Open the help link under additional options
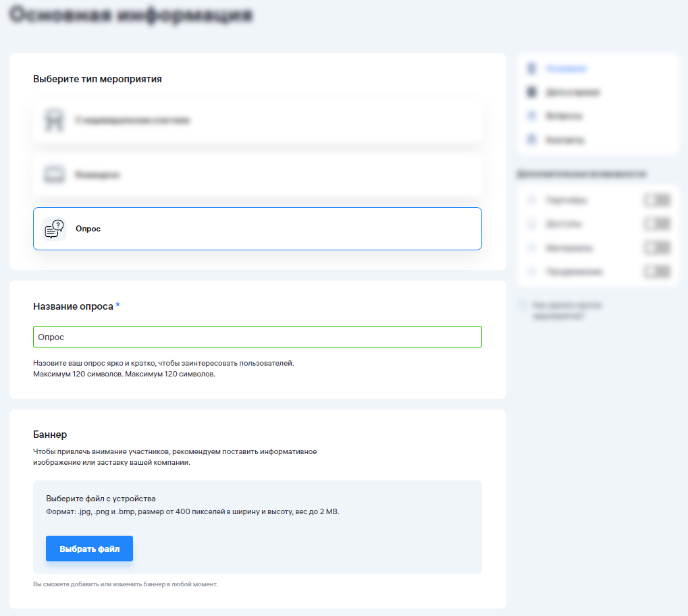This screenshot has height=616, width=688. [x=567, y=310]
